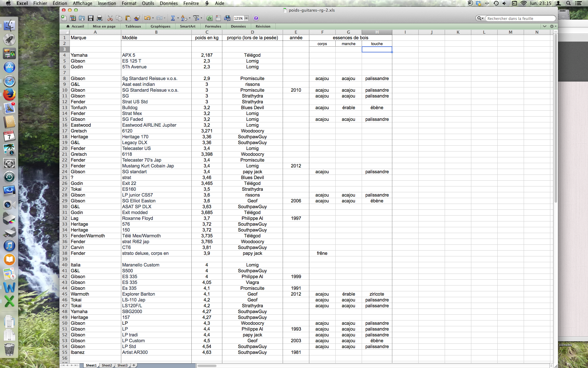Open the Trash in the Dock

point(9,349)
